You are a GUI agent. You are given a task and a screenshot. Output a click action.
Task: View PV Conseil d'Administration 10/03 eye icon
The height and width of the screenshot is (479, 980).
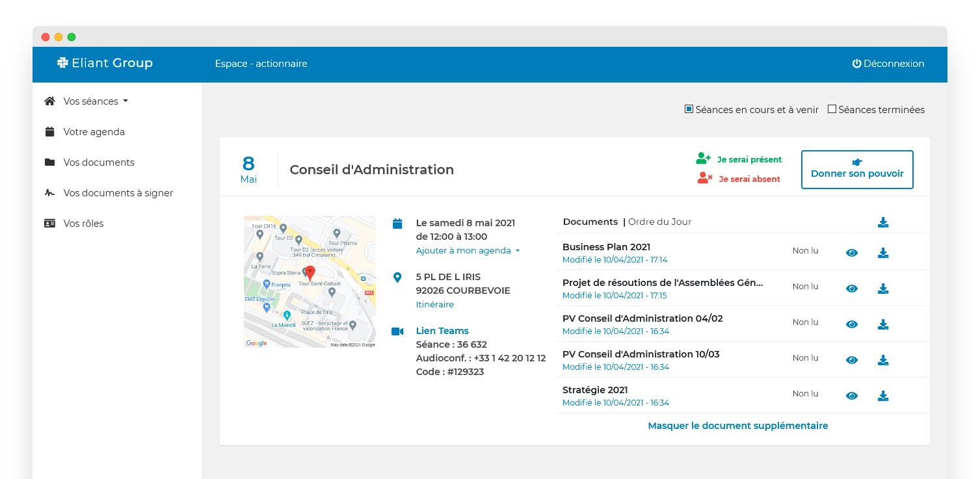tap(852, 360)
